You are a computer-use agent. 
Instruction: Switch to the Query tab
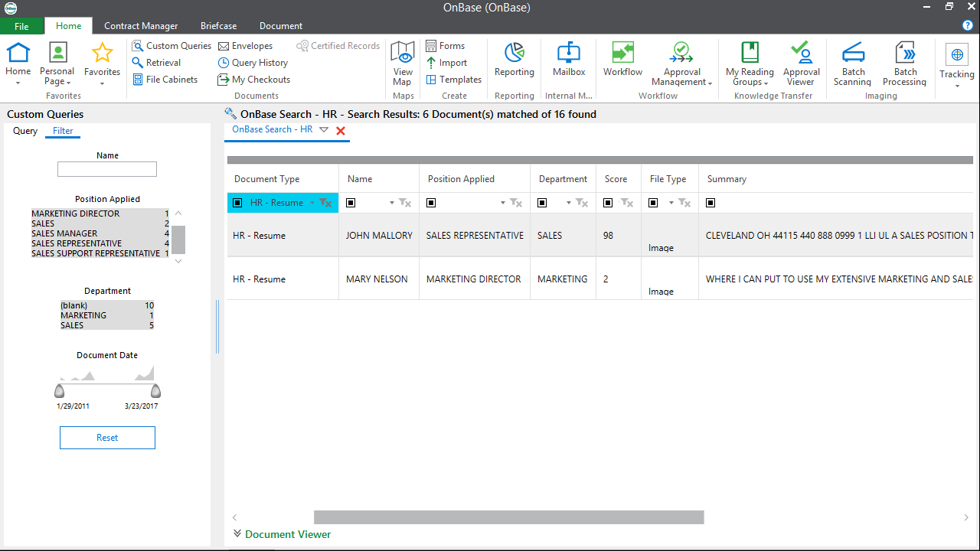25,131
